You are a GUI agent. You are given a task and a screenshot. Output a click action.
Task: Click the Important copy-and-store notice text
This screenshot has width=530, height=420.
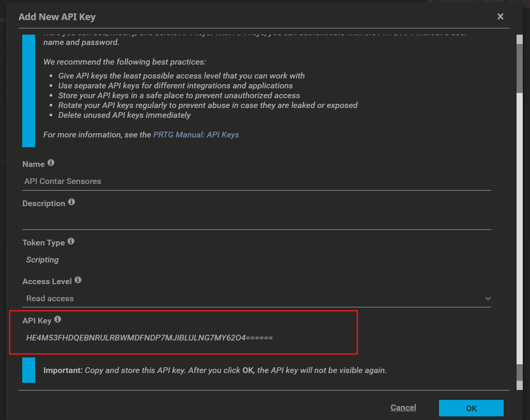(x=215, y=370)
